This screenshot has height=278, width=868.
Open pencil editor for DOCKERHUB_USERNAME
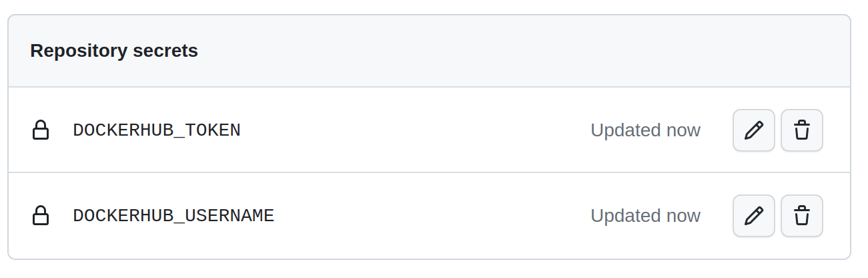(x=753, y=216)
